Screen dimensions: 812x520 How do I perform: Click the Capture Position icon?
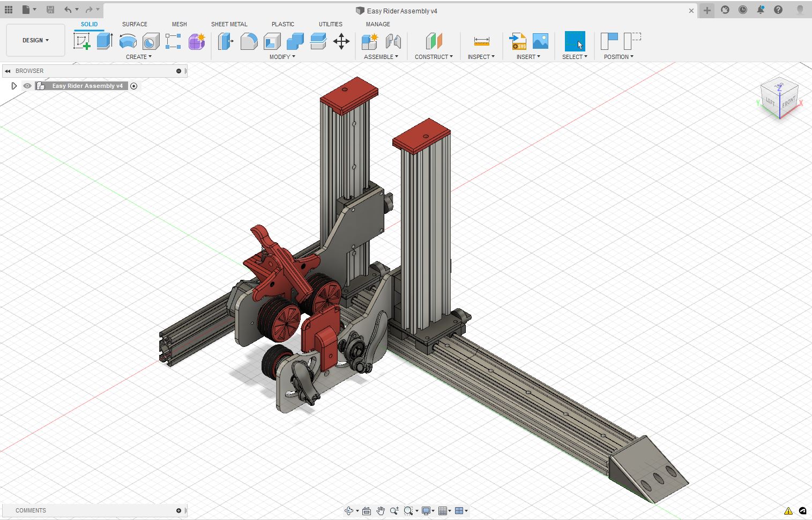[609, 41]
